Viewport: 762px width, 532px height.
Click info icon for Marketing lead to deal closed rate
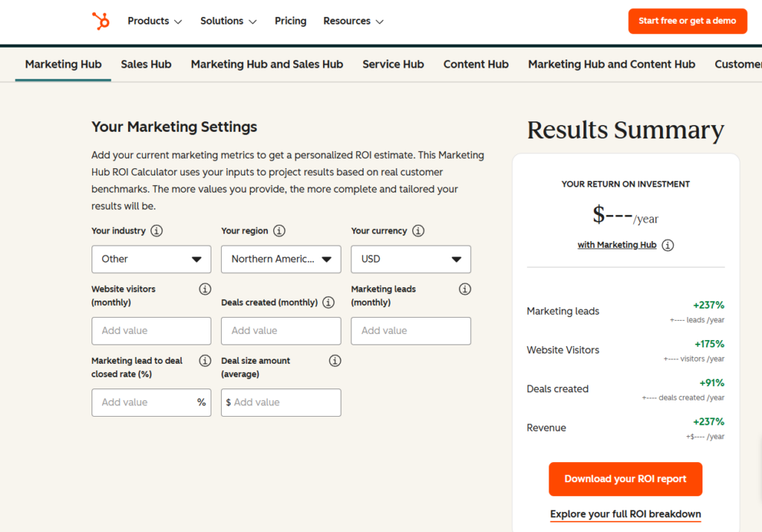pos(205,361)
